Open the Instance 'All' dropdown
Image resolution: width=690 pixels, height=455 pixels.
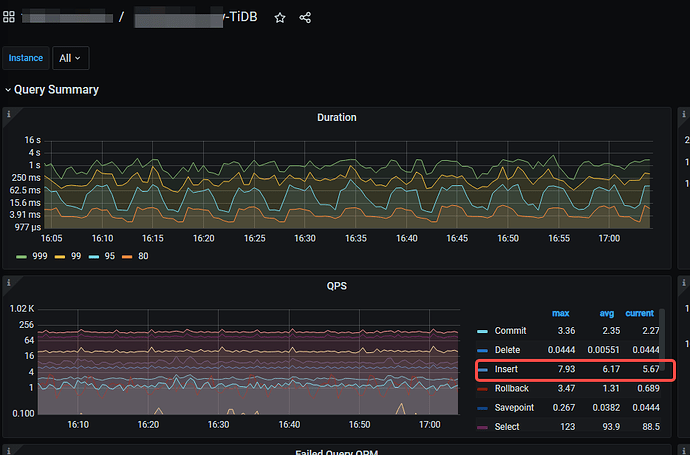click(x=71, y=58)
